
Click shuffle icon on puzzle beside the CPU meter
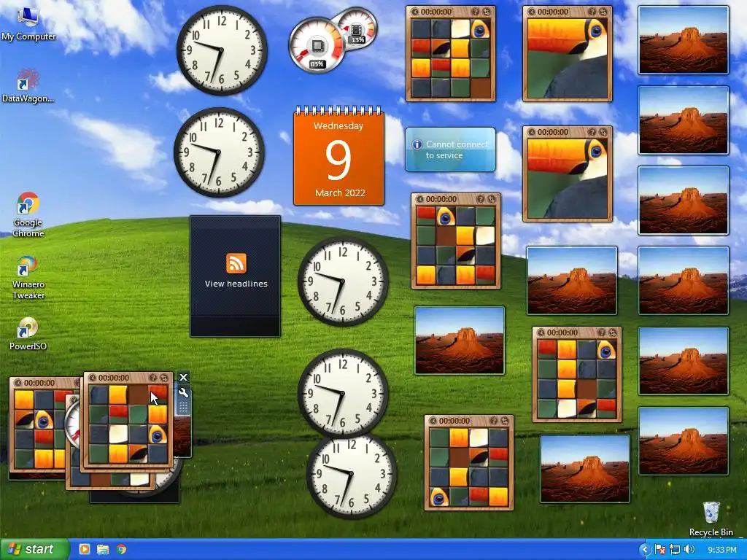tap(487, 12)
